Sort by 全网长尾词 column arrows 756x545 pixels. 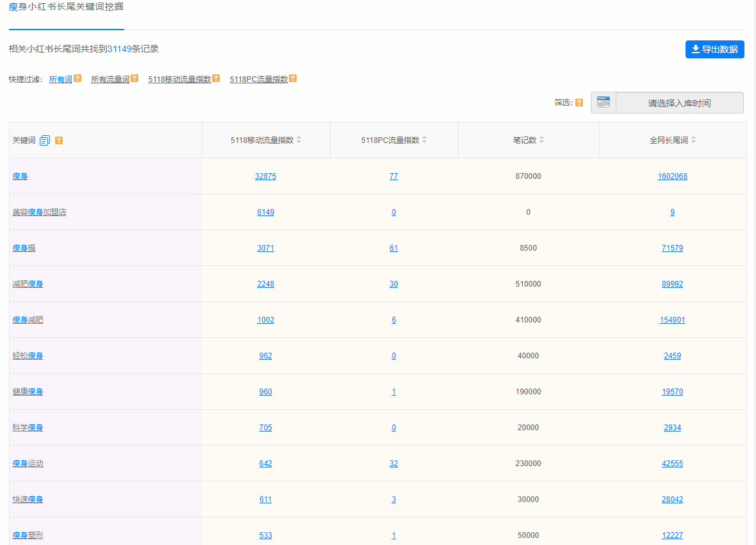[x=693, y=140]
